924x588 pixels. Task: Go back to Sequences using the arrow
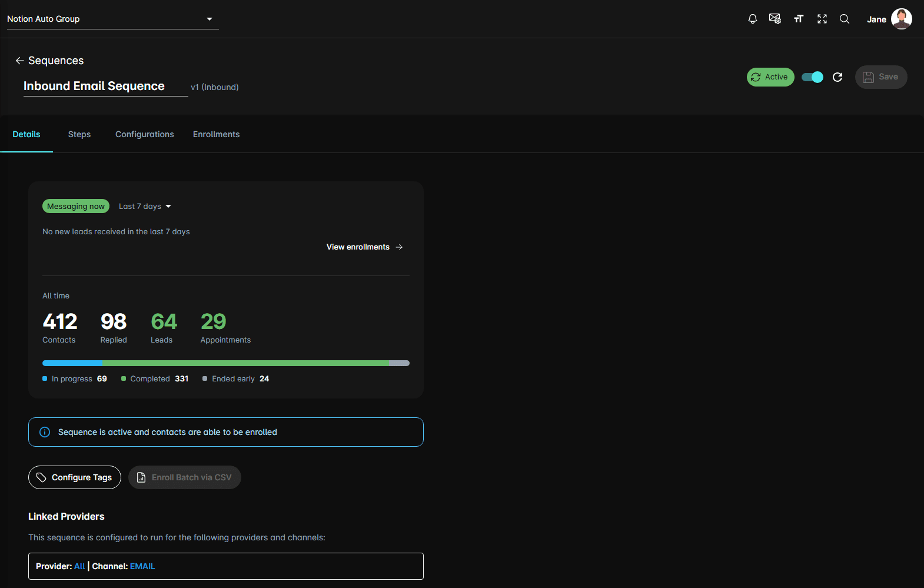point(19,61)
